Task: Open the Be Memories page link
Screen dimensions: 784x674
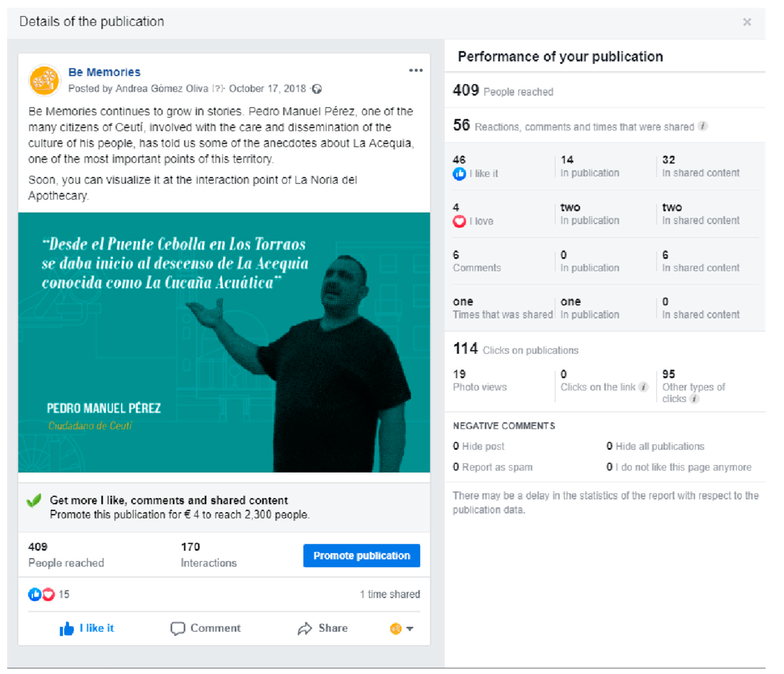Action: (104, 72)
